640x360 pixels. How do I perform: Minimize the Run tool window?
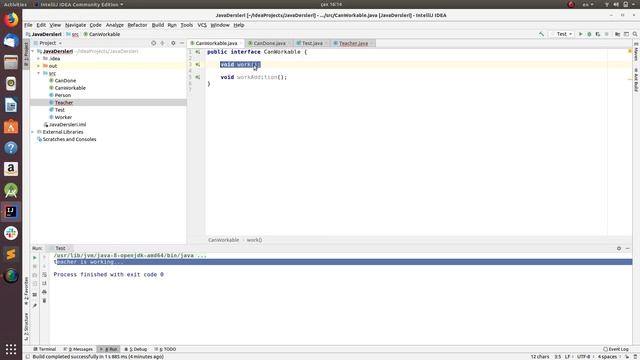pyautogui.click(x=628, y=248)
